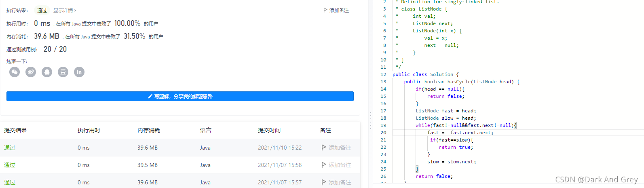Share result via Douban icon

63,72
